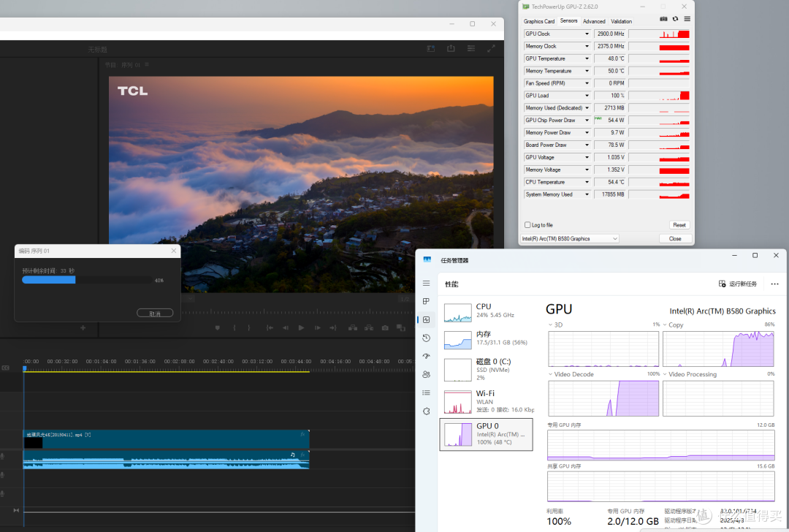Screen dimensions: 789x532
Task: Open the GPU Load sensor dropdown
Action: click(x=586, y=96)
